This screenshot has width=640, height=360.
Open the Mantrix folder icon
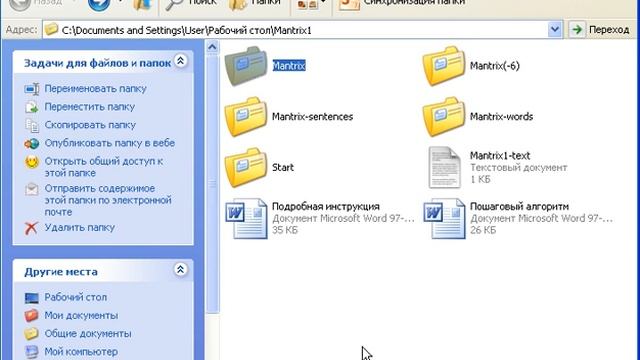click(246, 66)
